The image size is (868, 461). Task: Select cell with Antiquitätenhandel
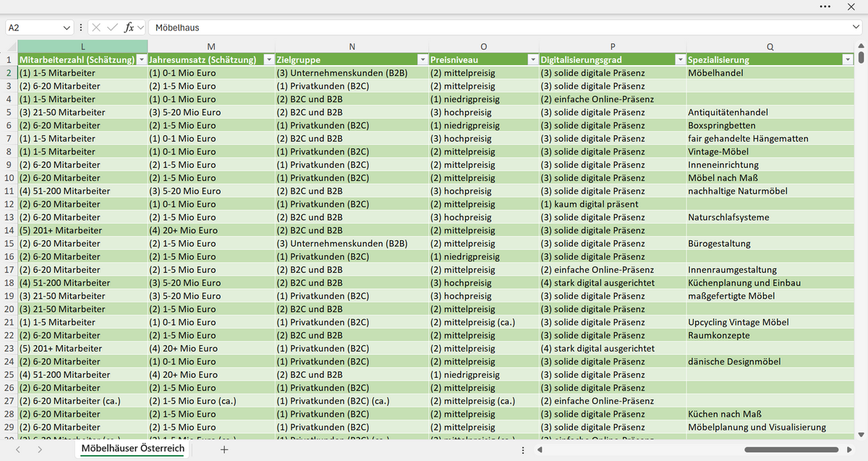tap(770, 112)
